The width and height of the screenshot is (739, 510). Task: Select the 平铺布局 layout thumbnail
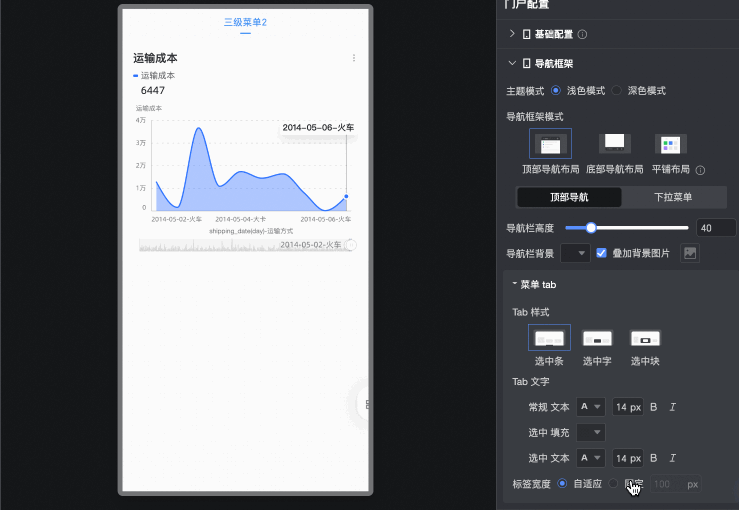[x=671, y=144]
